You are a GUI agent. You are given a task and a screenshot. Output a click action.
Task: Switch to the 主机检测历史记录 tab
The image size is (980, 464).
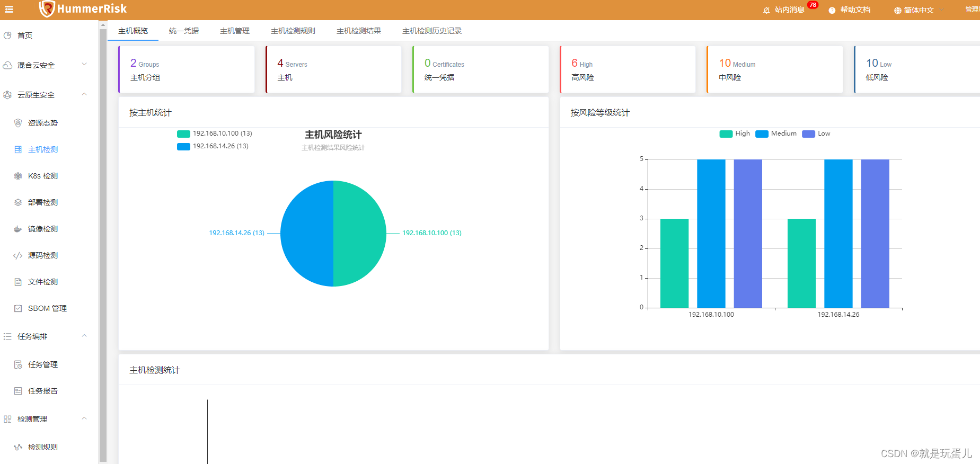[432, 31]
